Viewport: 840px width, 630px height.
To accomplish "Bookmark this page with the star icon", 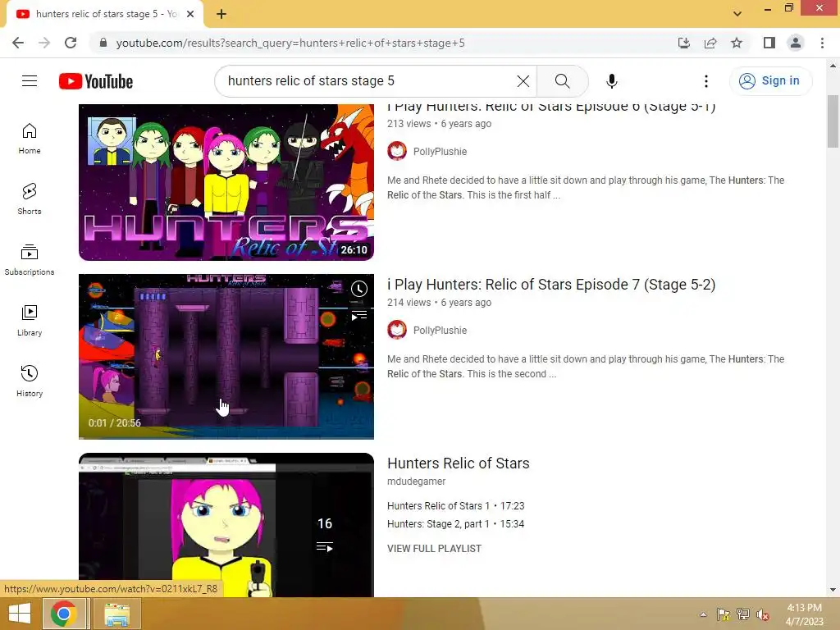I will coord(737,43).
